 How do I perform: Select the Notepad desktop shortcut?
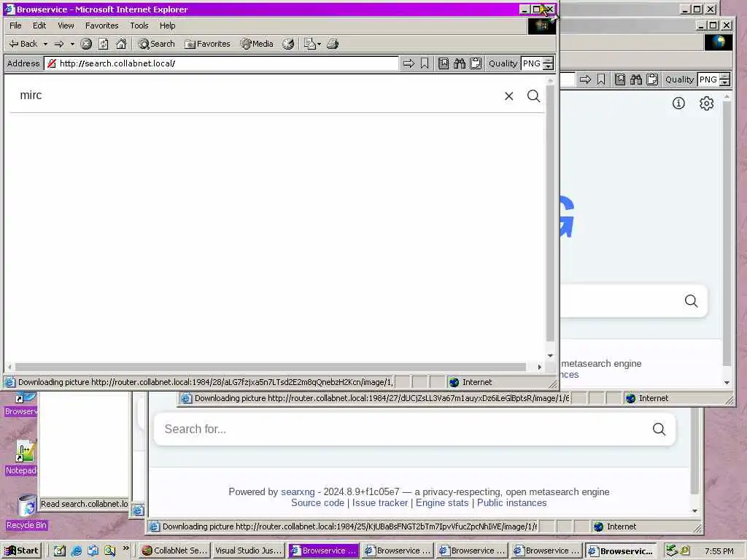[x=21, y=458]
